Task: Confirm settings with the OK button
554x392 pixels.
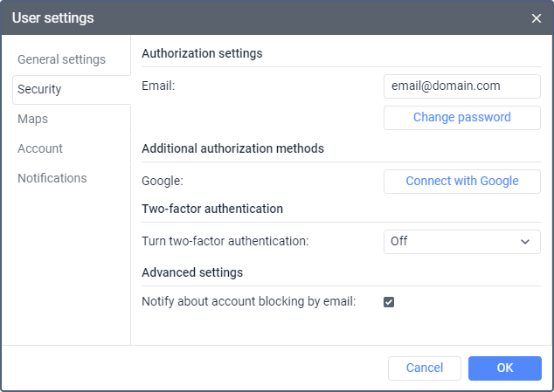Action: (504, 368)
